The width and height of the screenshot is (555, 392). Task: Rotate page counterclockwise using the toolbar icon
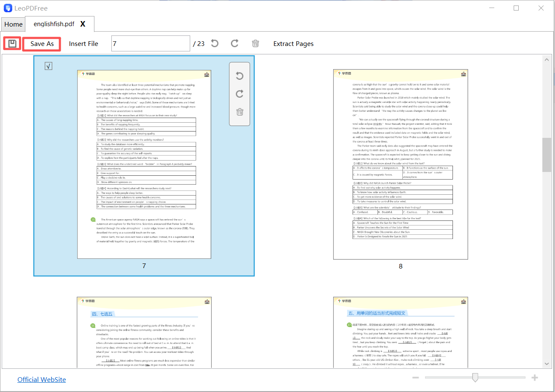[x=214, y=43]
